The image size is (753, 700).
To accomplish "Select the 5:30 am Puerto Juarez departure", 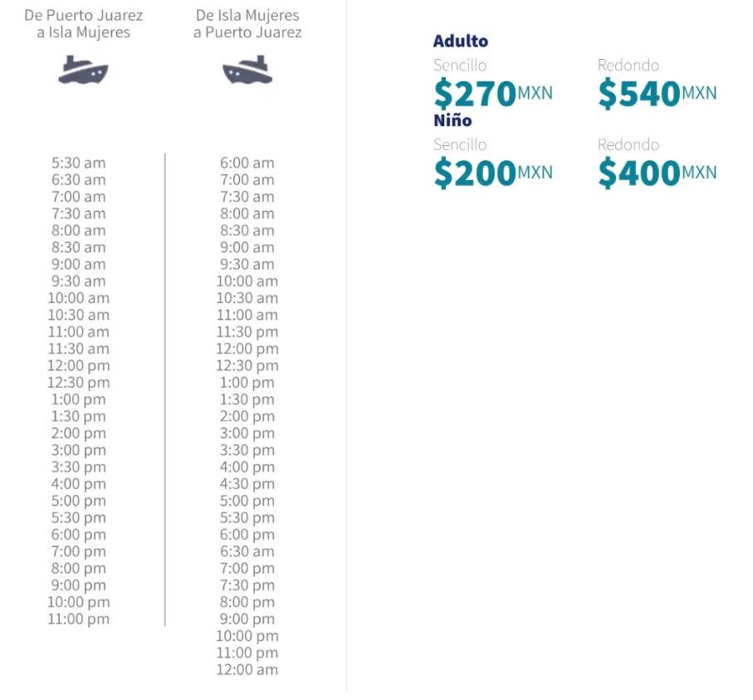I will pos(79,163).
